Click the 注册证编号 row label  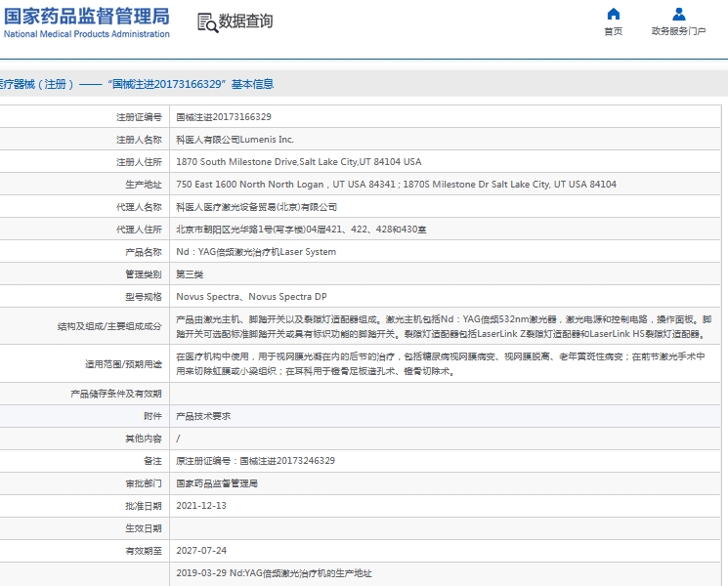(x=139, y=117)
